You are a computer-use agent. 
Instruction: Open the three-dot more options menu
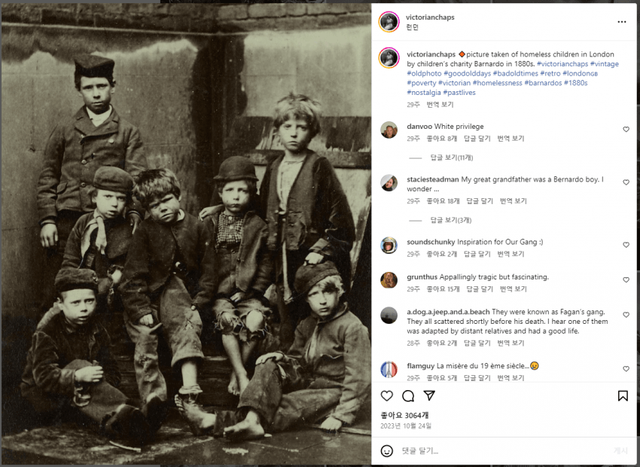(622, 22)
